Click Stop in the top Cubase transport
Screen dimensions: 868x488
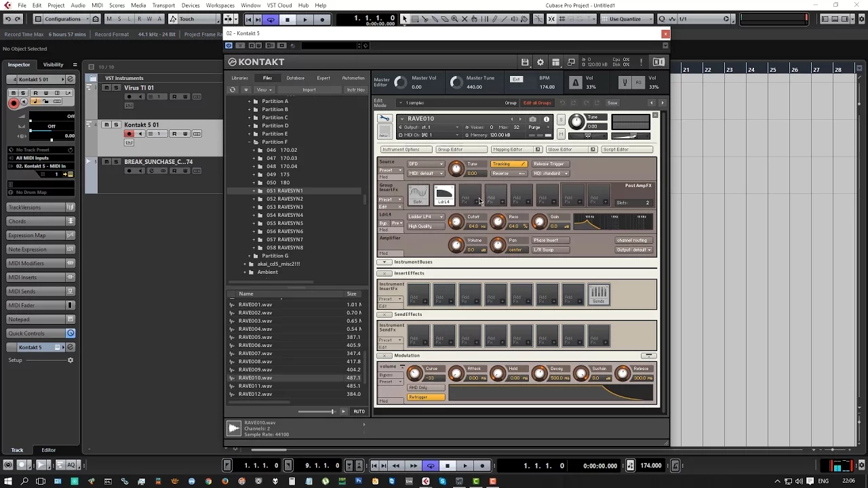(x=288, y=19)
